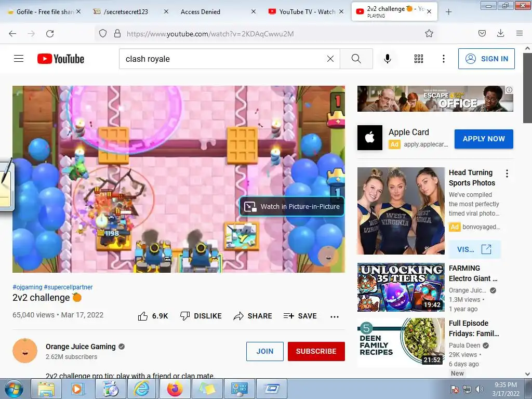
Task: Close the Access Denied tab
Action: (254, 11)
